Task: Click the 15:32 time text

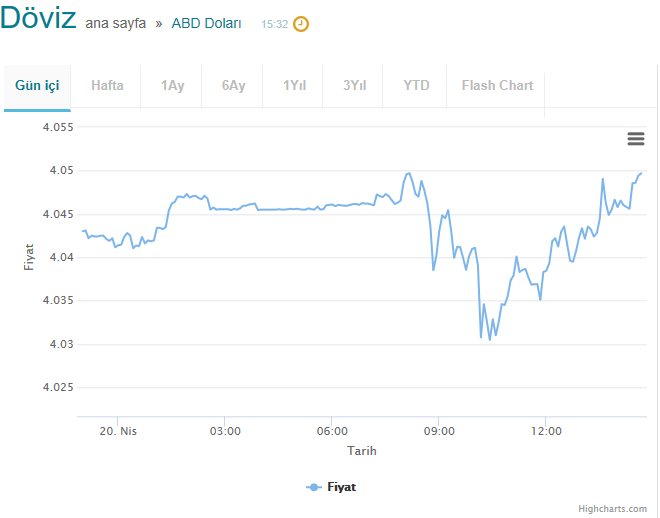Action: (x=274, y=24)
